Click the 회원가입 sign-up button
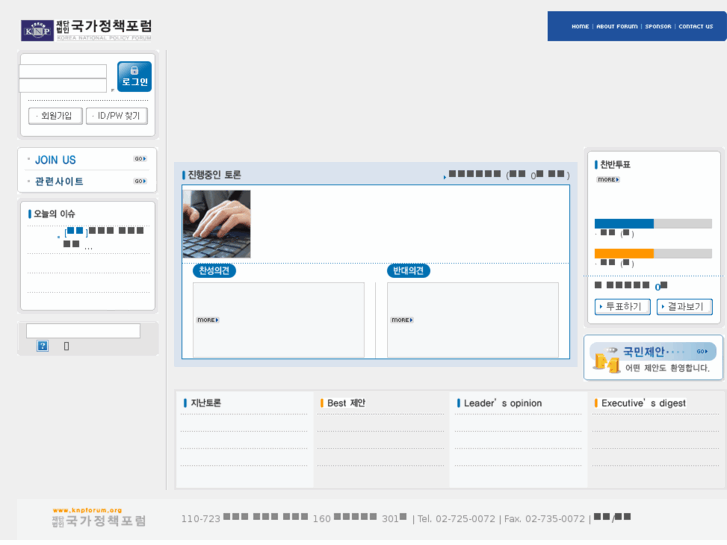Image resolution: width=727 pixels, height=545 pixels. [55, 116]
